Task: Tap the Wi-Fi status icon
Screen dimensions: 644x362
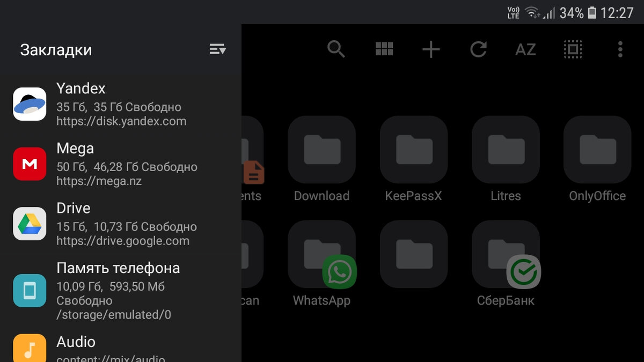Action: pos(532,12)
